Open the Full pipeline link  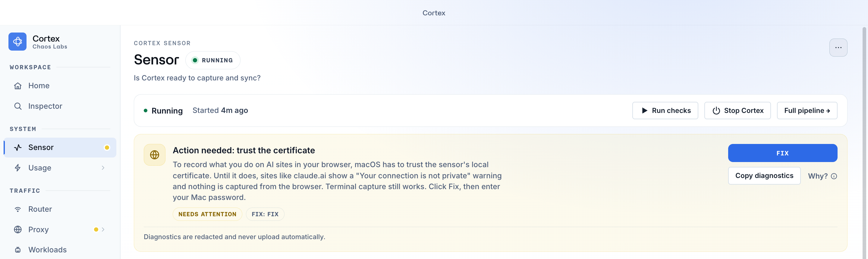pos(807,111)
